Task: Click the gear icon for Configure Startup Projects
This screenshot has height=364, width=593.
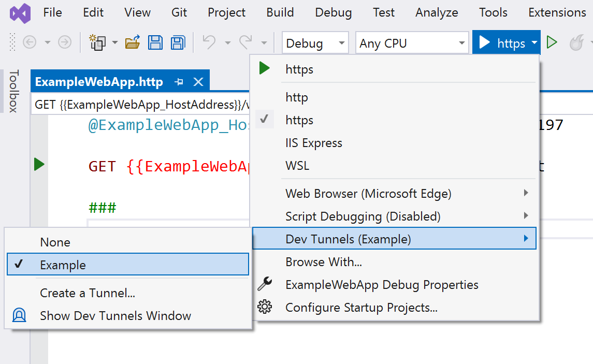Action: (265, 307)
